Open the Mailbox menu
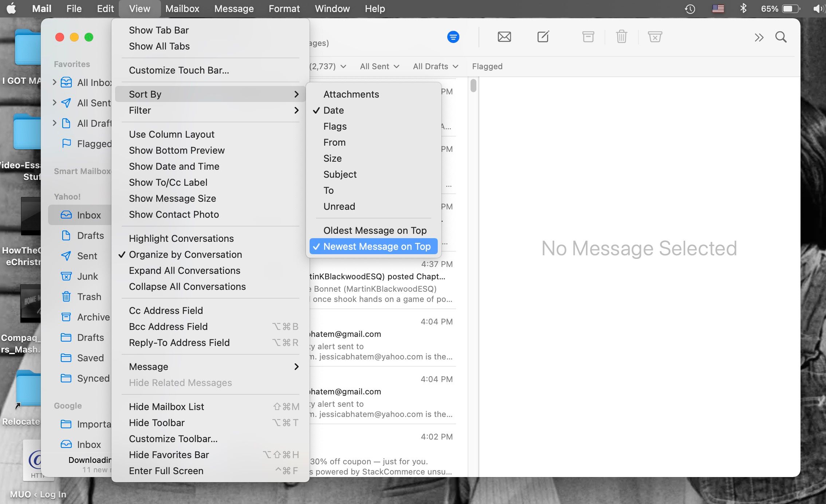 click(x=182, y=9)
